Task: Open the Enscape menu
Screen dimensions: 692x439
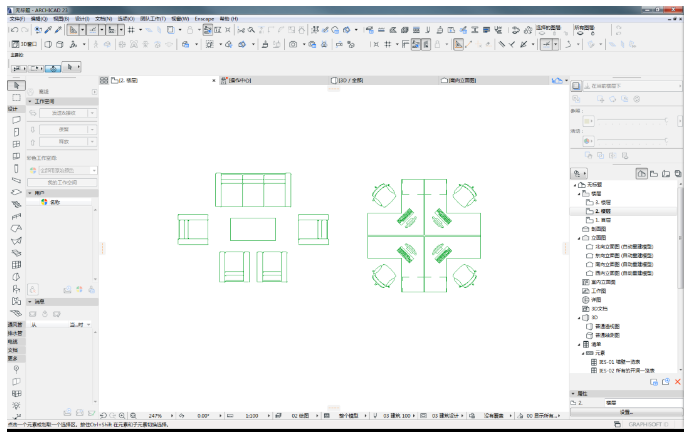Action: point(204,19)
